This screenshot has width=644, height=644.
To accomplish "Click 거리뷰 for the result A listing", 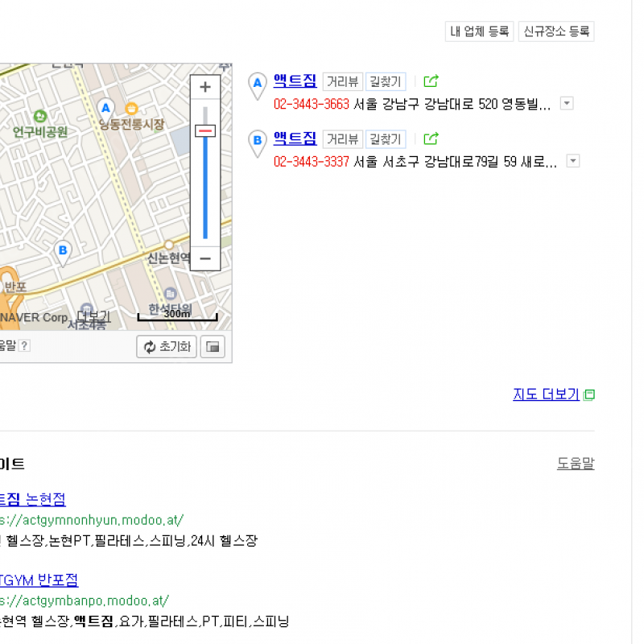I will [x=343, y=82].
